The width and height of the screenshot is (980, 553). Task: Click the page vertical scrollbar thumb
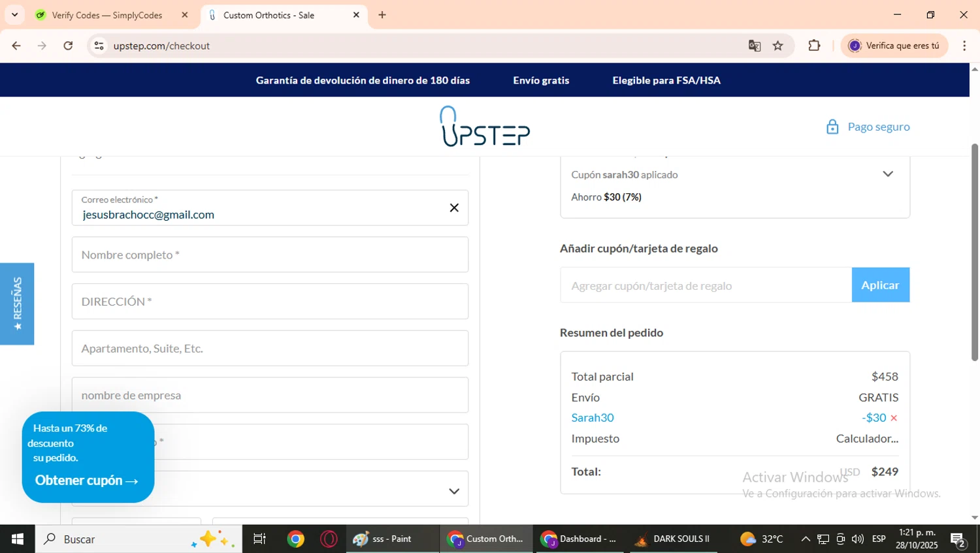point(974,252)
